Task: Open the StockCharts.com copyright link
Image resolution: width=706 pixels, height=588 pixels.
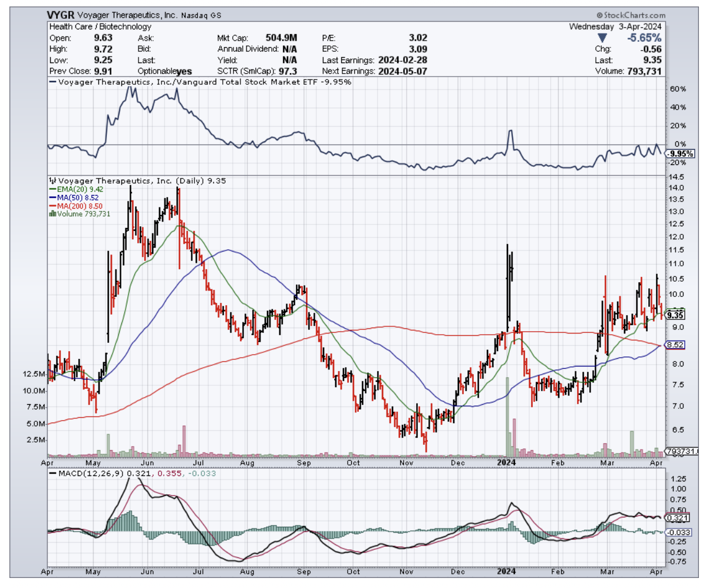Action: (x=631, y=15)
